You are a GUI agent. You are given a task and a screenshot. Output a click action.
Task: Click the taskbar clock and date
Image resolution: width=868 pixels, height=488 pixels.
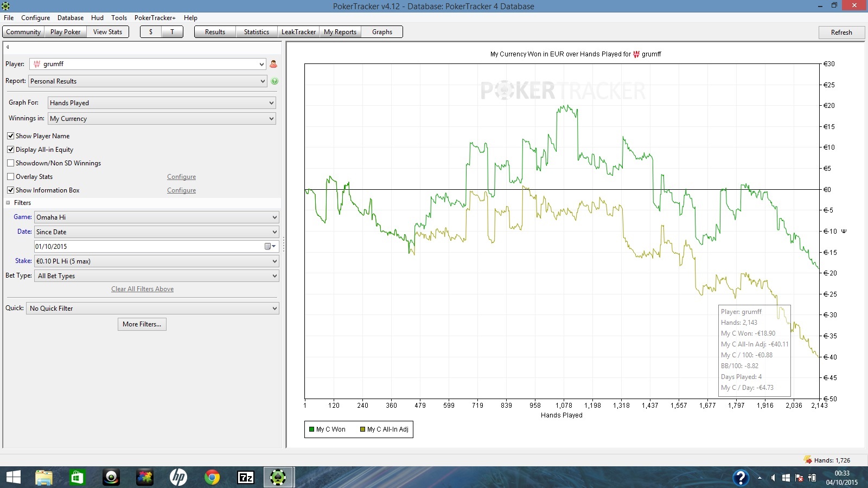click(842, 478)
